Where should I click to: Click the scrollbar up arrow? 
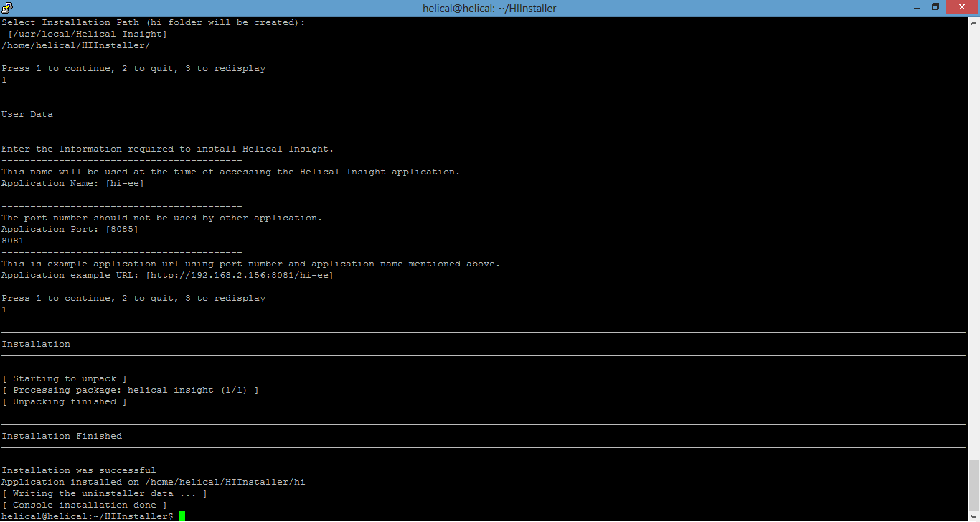[x=974, y=22]
